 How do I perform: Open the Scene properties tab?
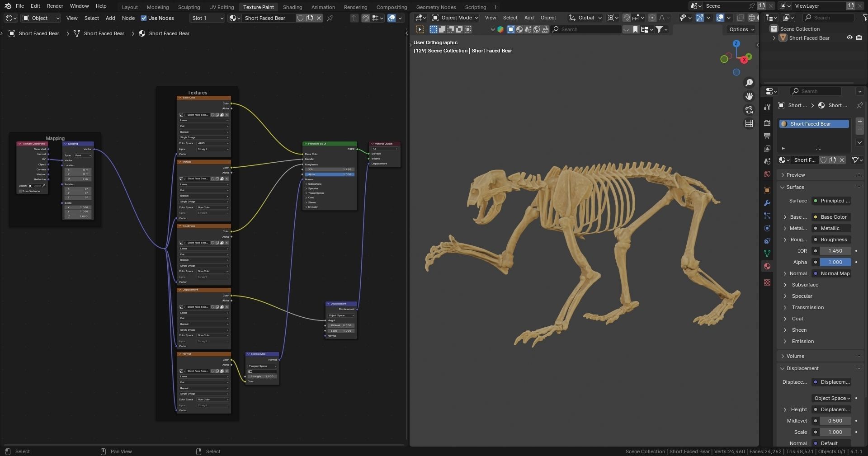click(767, 161)
